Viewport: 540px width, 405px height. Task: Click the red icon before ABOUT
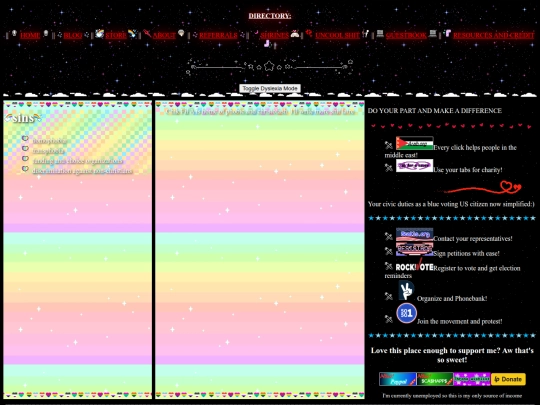tap(147, 34)
